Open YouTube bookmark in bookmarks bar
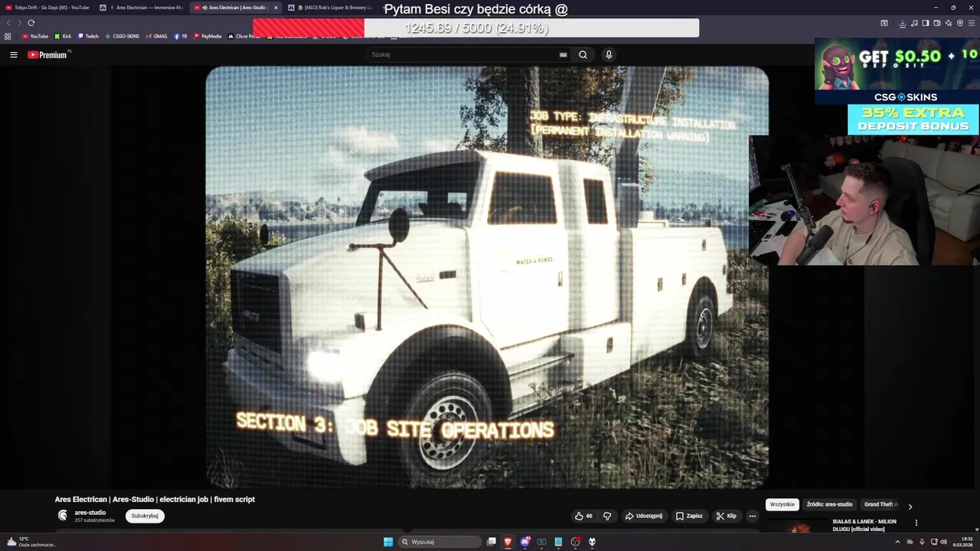The image size is (980, 551). [x=35, y=36]
